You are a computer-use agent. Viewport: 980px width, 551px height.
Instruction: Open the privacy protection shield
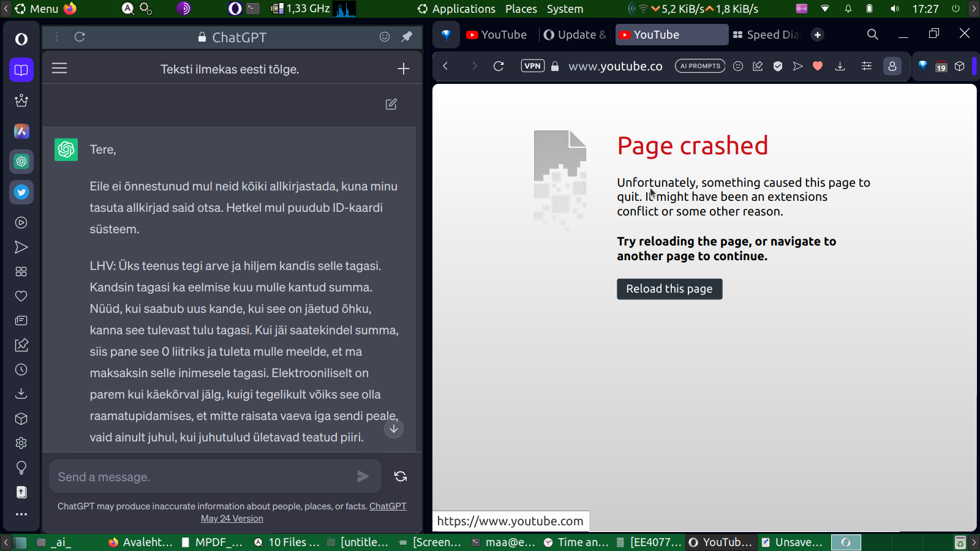(778, 66)
